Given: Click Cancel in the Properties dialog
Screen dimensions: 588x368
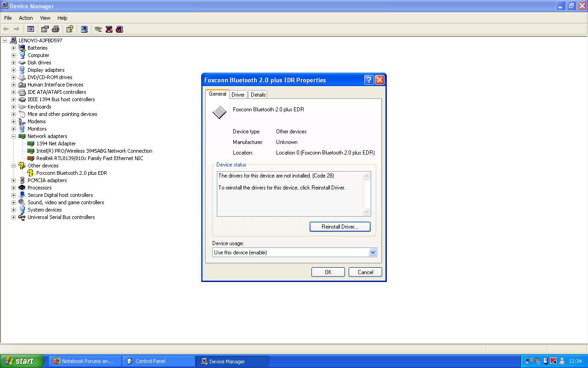Looking at the screenshot, I should click(x=365, y=272).
